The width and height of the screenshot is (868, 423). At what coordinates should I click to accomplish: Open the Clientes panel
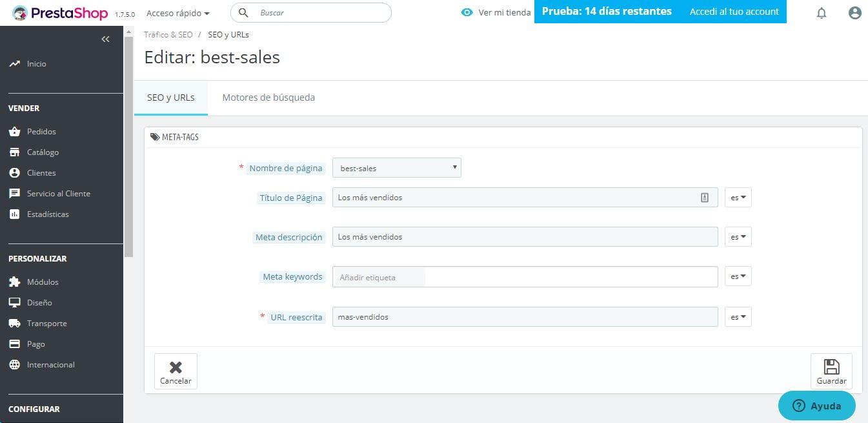click(x=41, y=172)
